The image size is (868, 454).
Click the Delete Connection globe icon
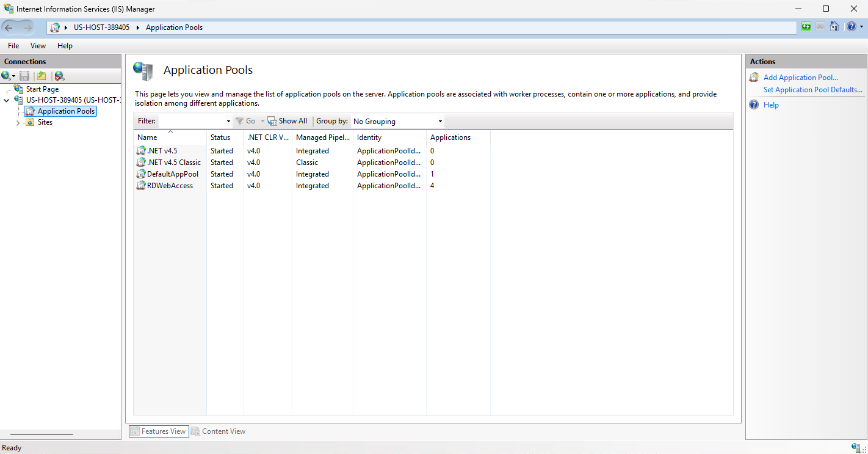59,76
